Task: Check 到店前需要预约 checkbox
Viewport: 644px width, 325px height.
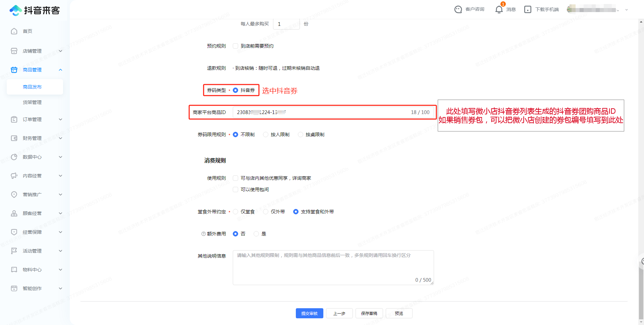Action: point(235,46)
